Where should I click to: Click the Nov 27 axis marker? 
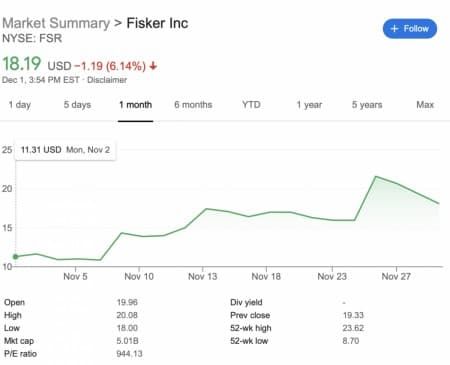click(x=396, y=276)
